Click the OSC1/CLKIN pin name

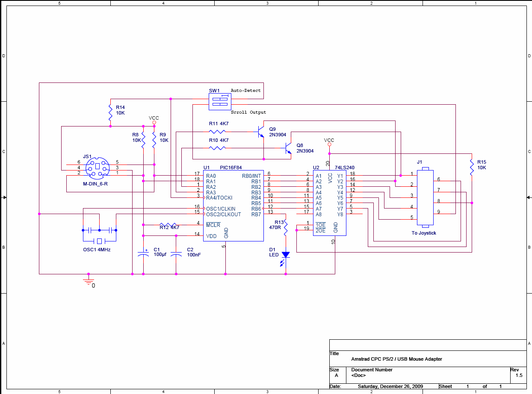tap(221, 209)
